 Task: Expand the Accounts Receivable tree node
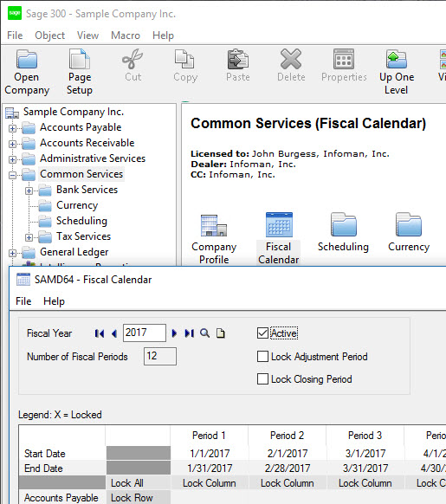coord(12,144)
